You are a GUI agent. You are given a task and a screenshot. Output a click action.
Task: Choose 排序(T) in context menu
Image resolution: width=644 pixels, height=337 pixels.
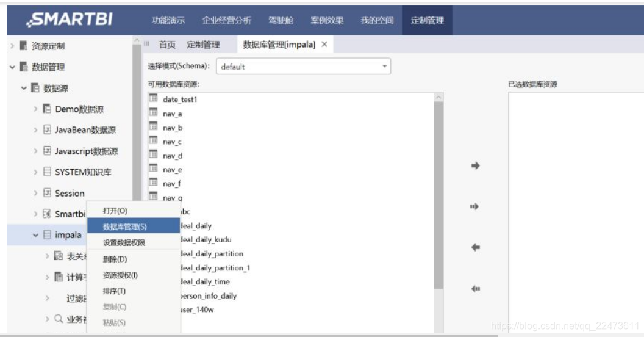point(134,291)
